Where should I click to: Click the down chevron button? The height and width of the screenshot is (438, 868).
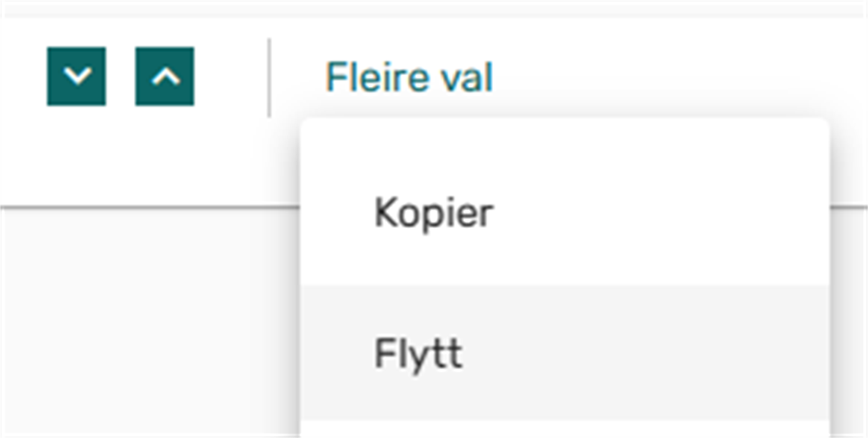pyautogui.click(x=77, y=77)
